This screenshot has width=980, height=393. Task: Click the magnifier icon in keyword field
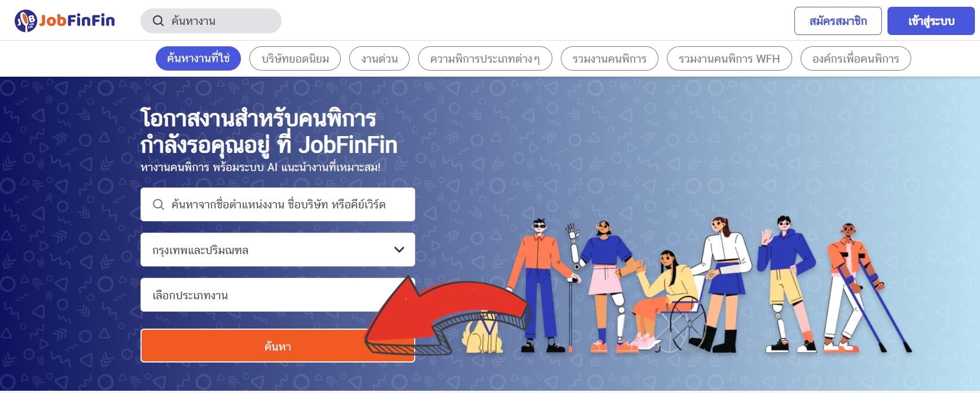click(x=159, y=204)
